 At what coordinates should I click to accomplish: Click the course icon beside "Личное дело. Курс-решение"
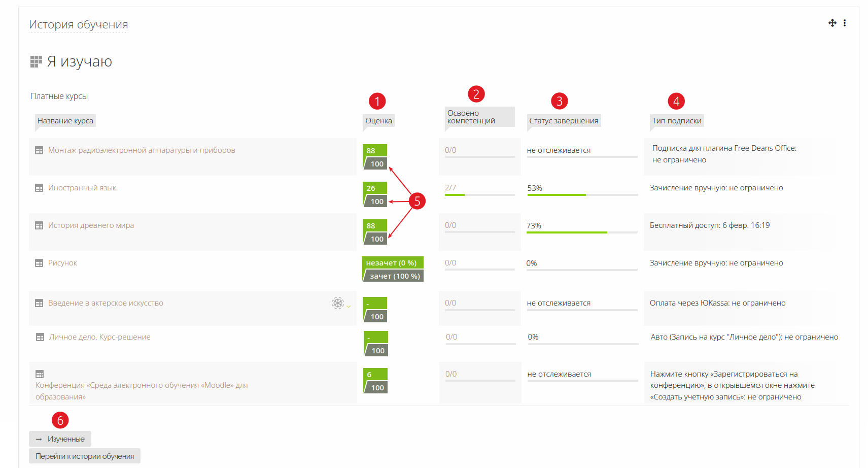pos(40,338)
